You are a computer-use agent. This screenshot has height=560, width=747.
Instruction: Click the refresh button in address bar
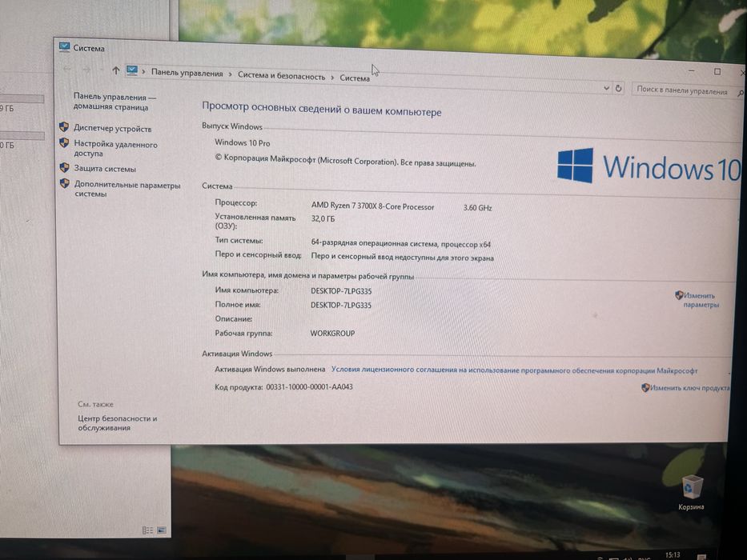618,88
